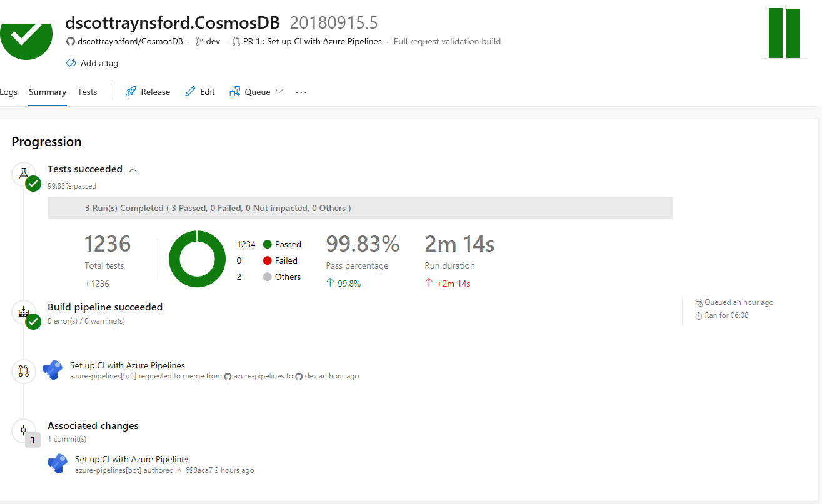Click the green test results donut chart
822x504 pixels.
(x=198, y=259)
